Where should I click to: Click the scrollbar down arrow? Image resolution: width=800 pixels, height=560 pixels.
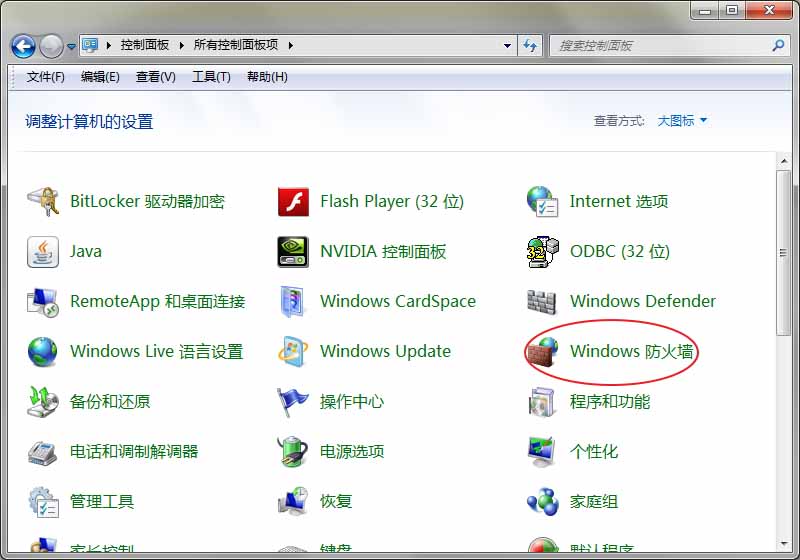tap(784, 544)
